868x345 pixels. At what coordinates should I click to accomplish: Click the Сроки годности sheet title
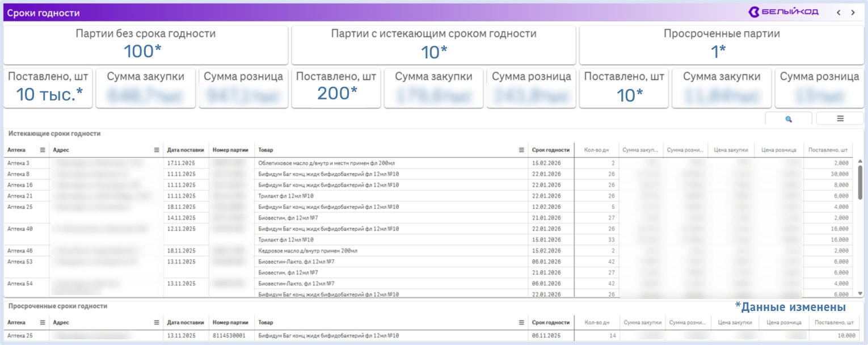[44, 12]
